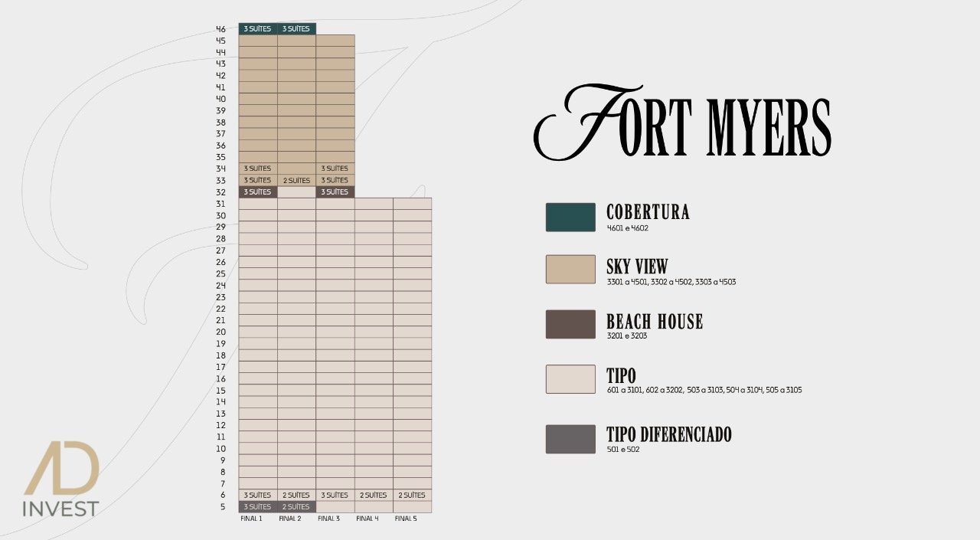
Task: Click the floor 20 row number
Action: [220, 332]
